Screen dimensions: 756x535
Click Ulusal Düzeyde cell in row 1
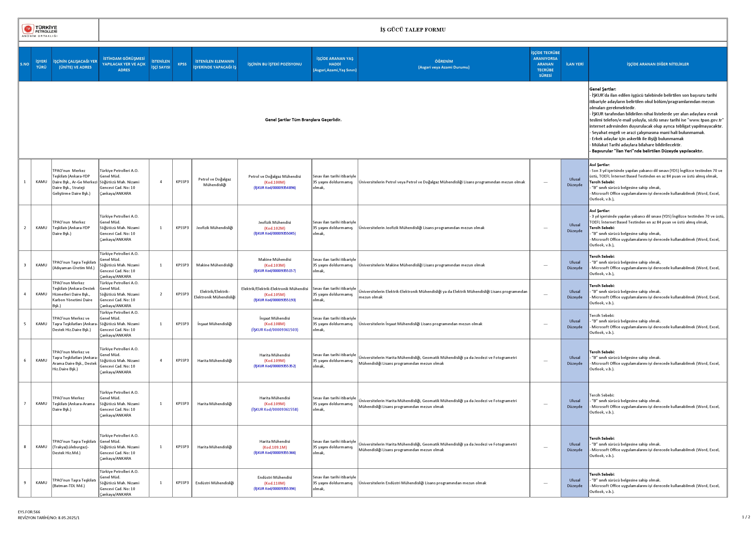574,182
